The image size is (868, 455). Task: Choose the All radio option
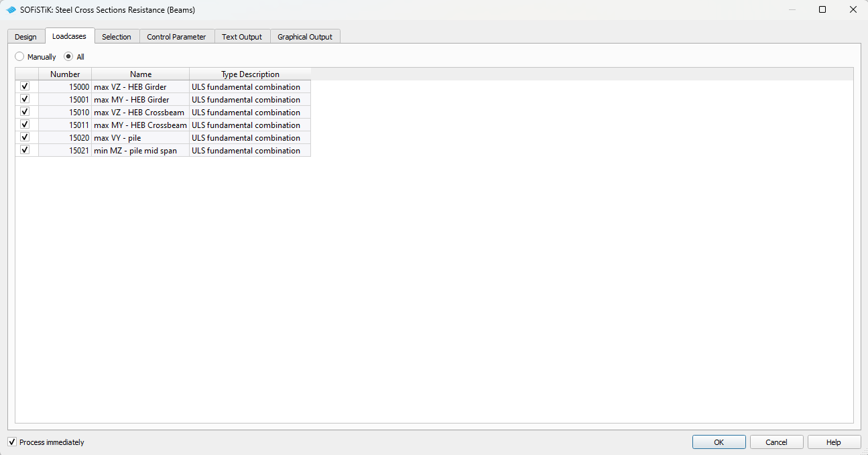tap(68, 57)
